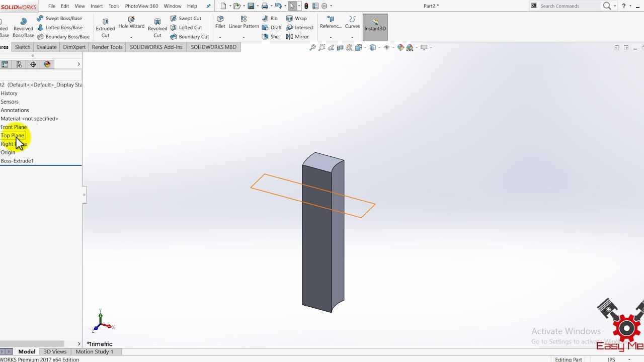
Task: Select the Swept Boss/Base tool
Action: [x=59, y=18]
